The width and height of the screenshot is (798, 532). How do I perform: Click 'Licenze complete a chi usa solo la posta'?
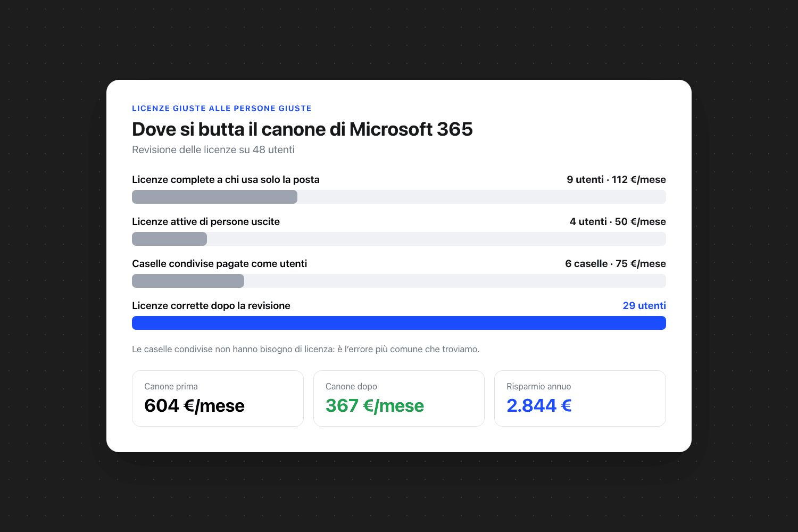pos(226,180)
